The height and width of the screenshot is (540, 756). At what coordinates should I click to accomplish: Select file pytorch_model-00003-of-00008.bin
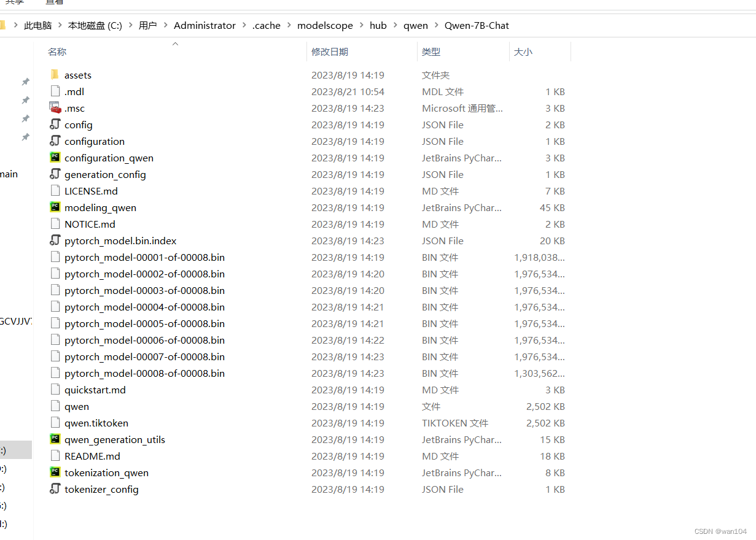pyautogui.click(x=144, y=290)
